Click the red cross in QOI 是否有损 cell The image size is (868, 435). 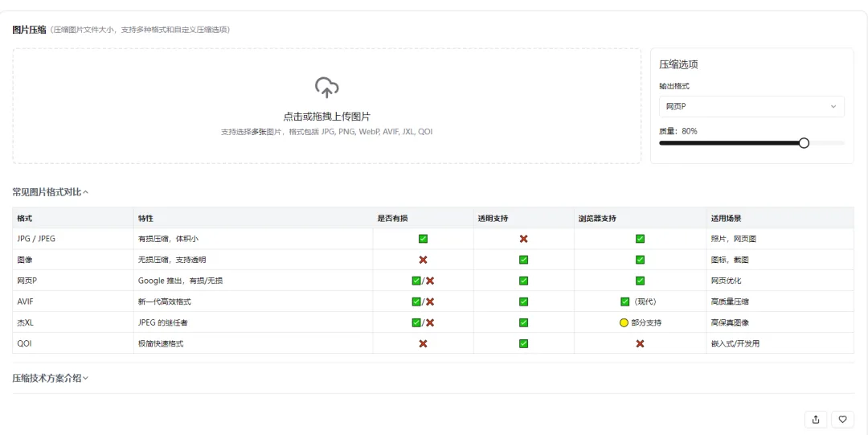click(x=423, y=343)
